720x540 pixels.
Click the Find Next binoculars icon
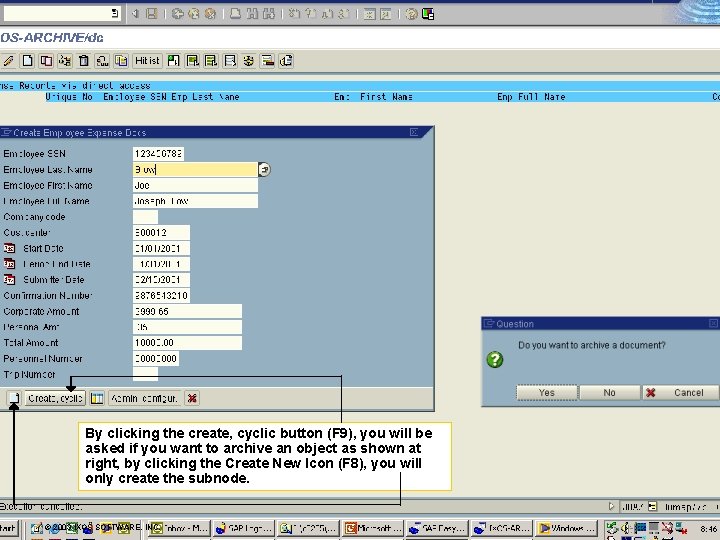[x=269, y=14]
